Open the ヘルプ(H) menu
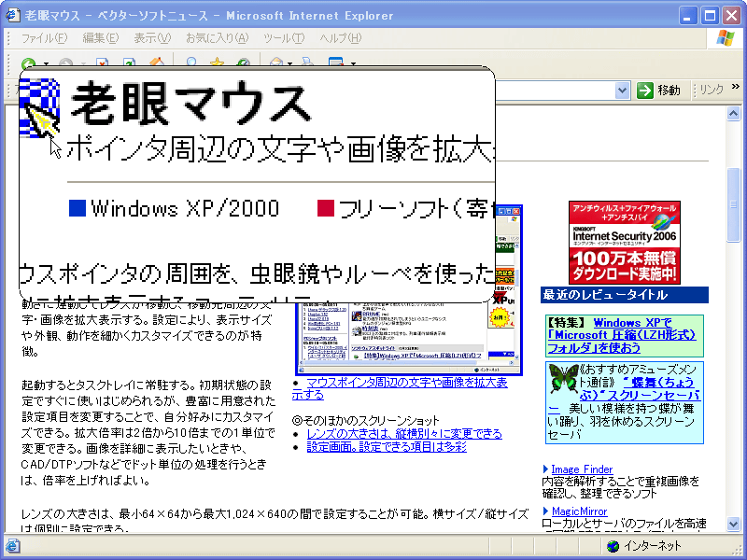The height and width of the screenshot is (560, 747). pos(341,37)
